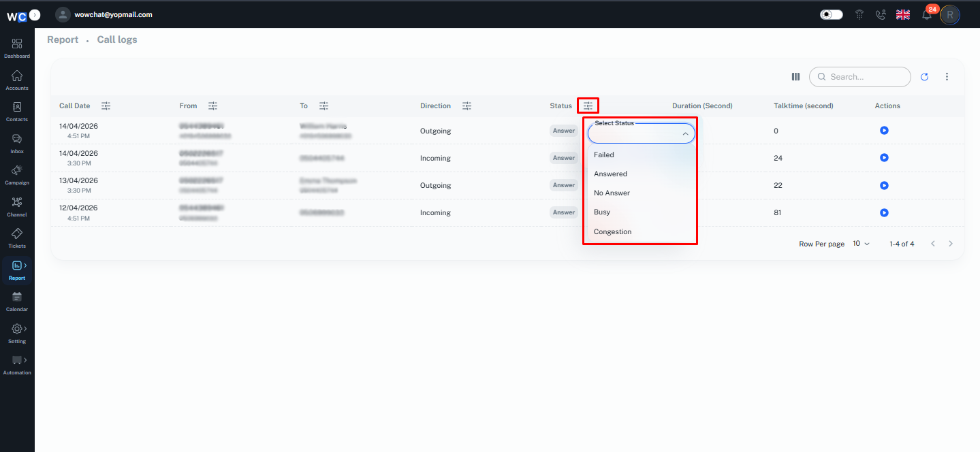Image resolution: width=980 pixels, height=452 pixels.
Task: Open the To column filter
Action: coord(323,106)
